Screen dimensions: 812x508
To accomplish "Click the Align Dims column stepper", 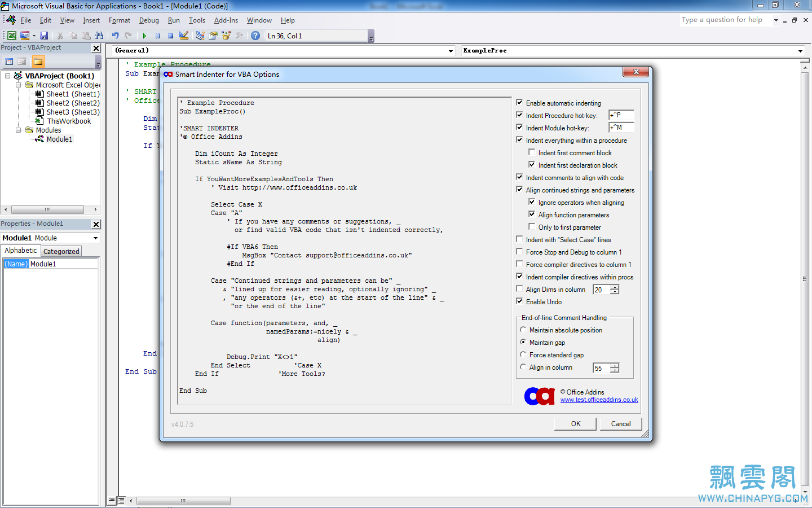I will point(615,290).
